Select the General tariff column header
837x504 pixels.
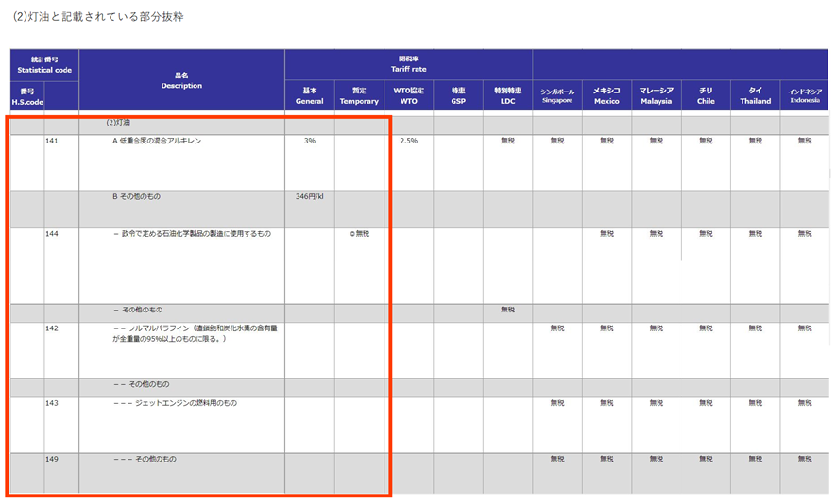309,97
